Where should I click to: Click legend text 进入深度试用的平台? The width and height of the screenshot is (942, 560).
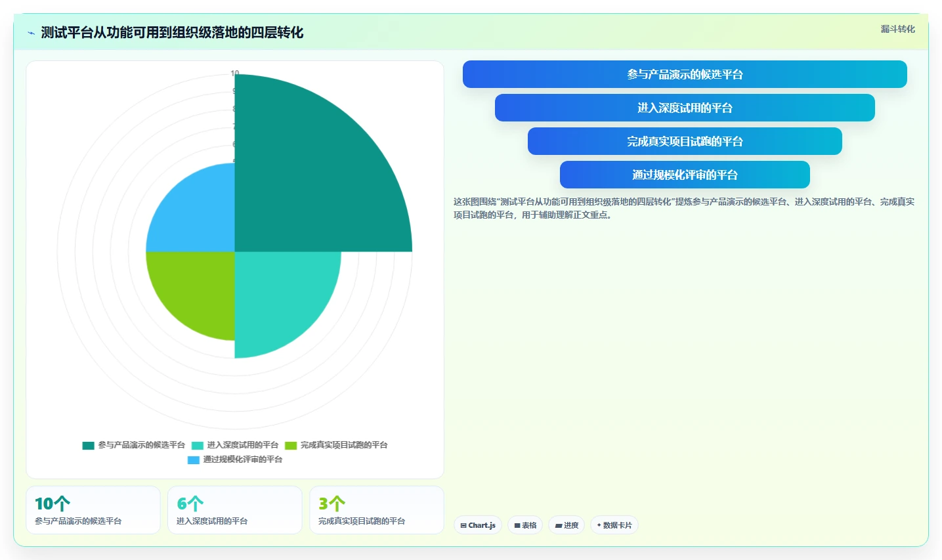click(243, 445)
